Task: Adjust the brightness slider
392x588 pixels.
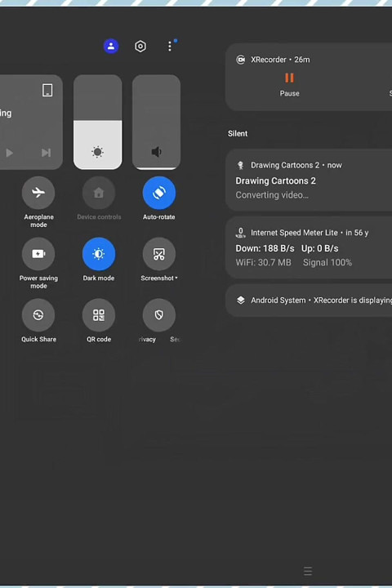Action: (x=97, y=122)
